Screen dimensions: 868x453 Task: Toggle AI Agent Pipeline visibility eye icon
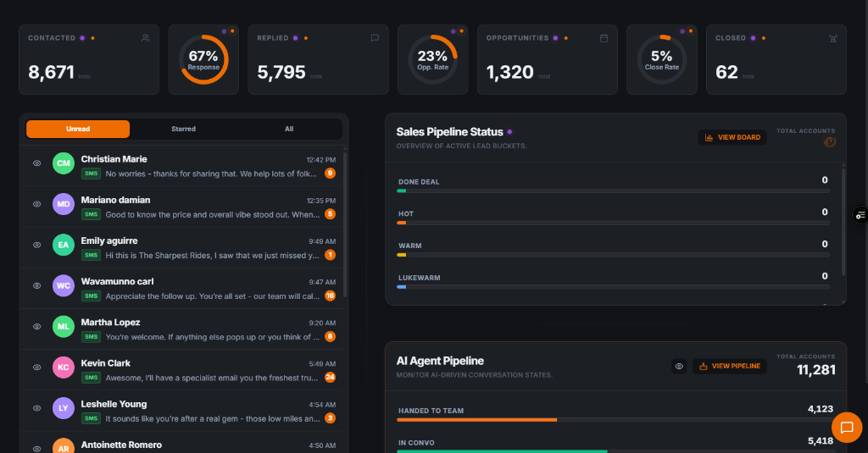point(679,367)
